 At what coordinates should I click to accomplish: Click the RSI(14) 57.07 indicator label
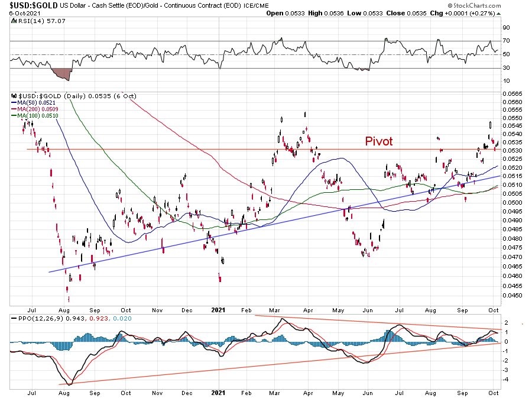point(41,21)
